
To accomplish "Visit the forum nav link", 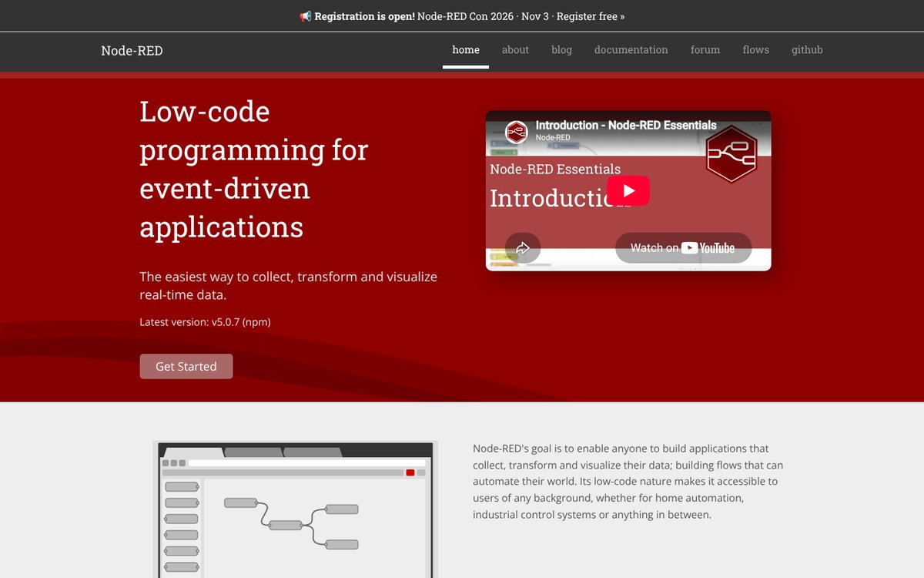I will click(705, 50).
